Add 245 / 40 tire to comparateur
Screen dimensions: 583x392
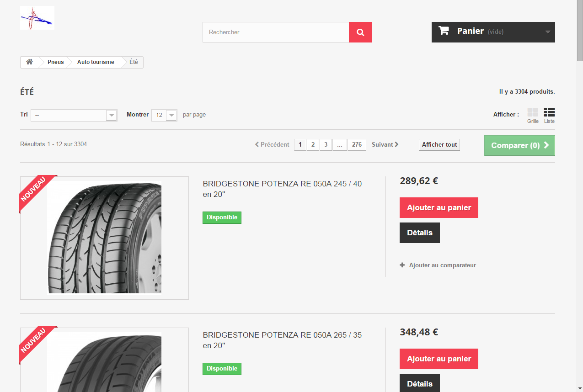click(x=438, y=265)
